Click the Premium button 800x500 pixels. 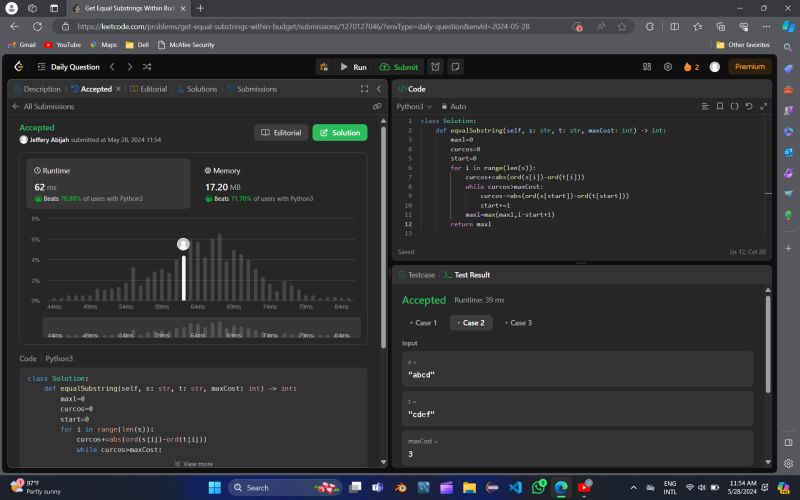[749, 66]
